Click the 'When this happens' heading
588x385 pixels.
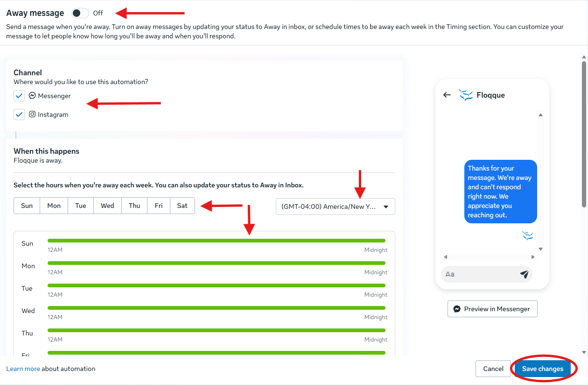47,151
